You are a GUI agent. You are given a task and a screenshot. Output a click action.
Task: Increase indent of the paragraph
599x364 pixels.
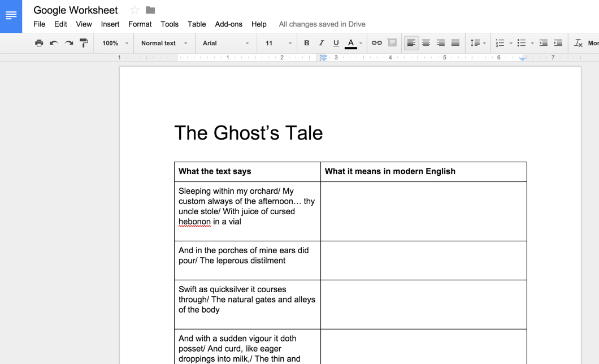coord(558,43)
